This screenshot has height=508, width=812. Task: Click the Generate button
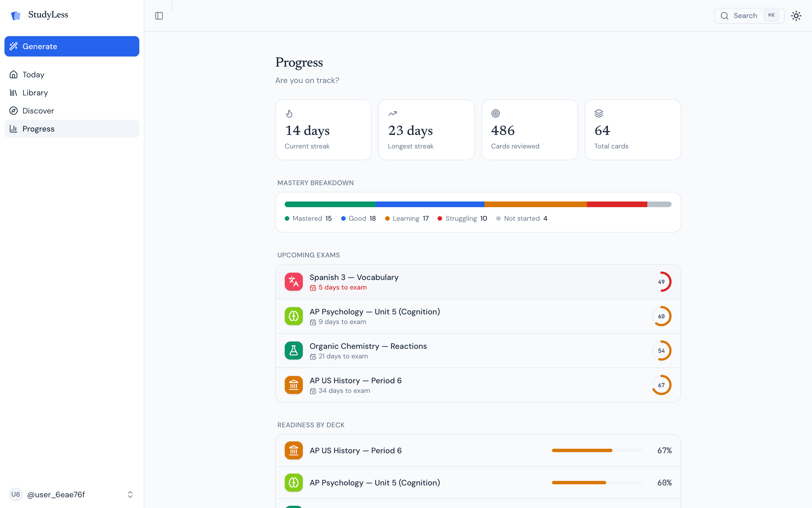72,46
